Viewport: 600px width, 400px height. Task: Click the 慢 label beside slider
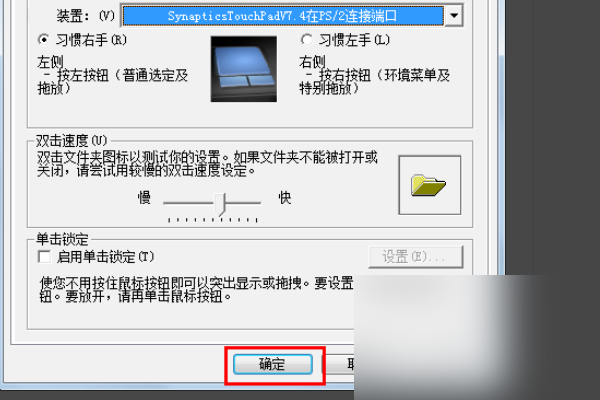tap(144, 198)
